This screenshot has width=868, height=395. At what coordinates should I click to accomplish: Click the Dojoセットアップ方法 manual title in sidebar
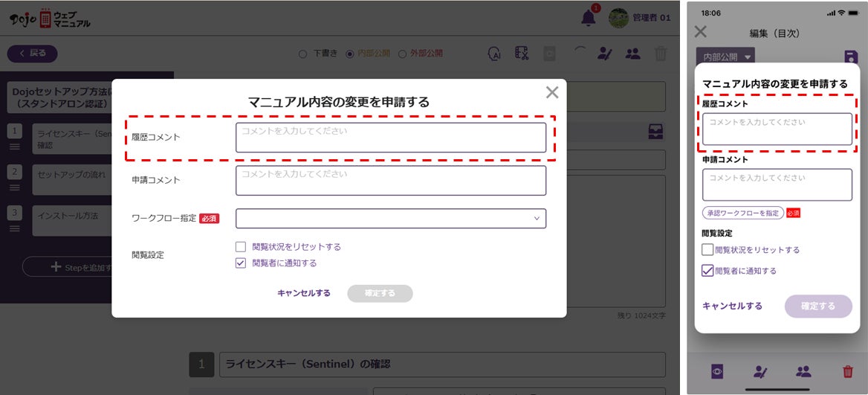(59, 97)
